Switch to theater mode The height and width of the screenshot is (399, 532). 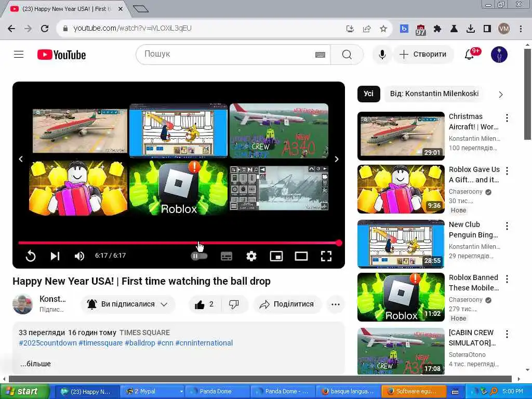(301, 256)
